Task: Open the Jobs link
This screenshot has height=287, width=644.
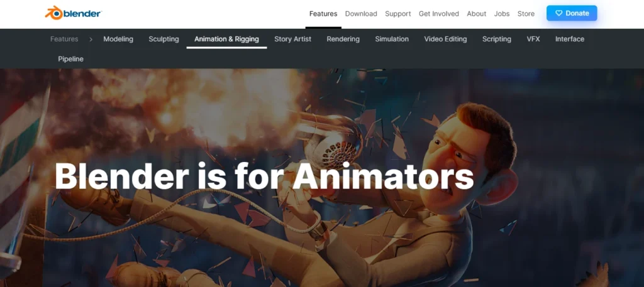Action: click(x=502, y=14)
